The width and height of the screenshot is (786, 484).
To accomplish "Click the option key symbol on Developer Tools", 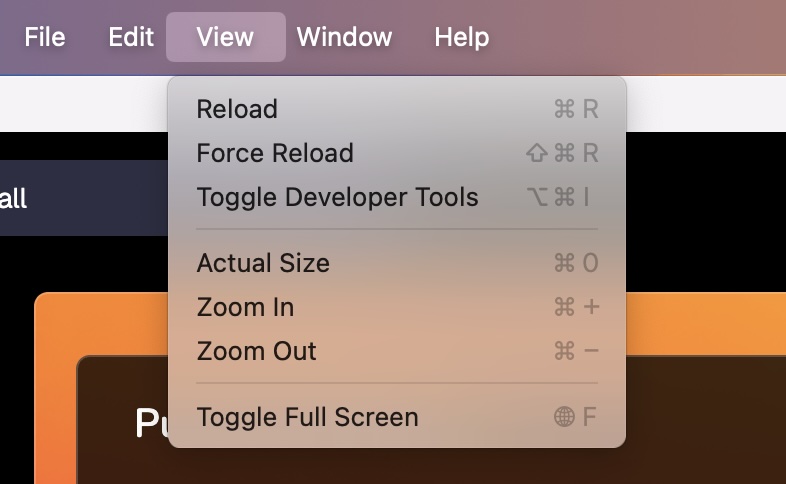I will coord(538,196).
